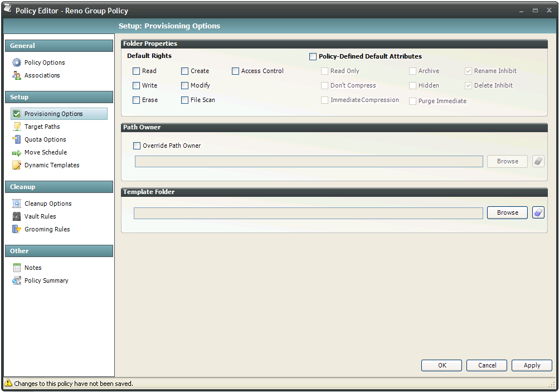Toggle Override Path Owner checkbox
559x392 pixels.
point(137,146)
